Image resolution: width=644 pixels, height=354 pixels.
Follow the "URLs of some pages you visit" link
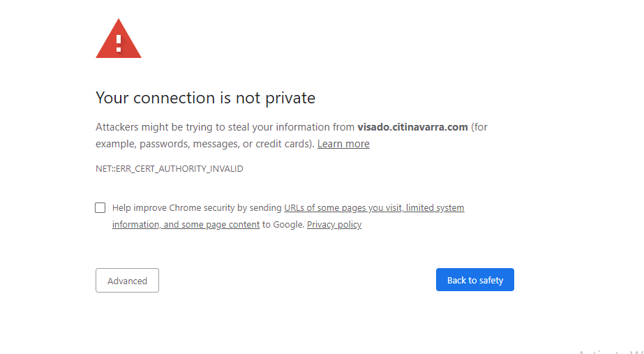pyautogui.click(x=343, y=207)
